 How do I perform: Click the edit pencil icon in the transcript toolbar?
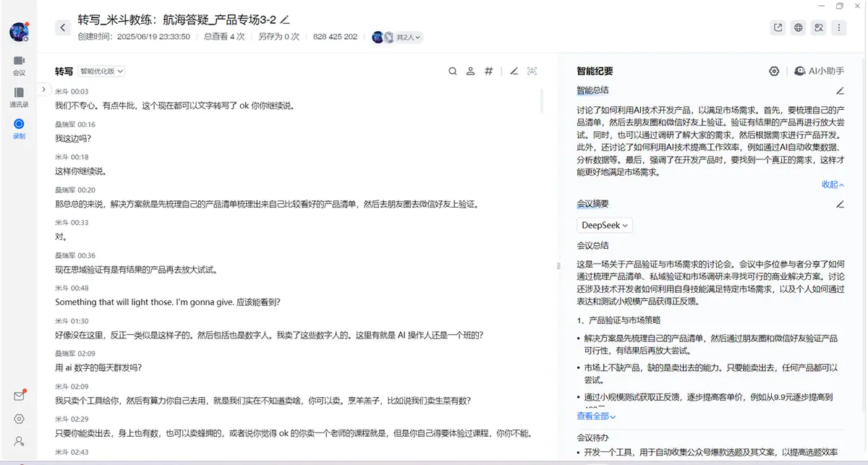[514, 71]
